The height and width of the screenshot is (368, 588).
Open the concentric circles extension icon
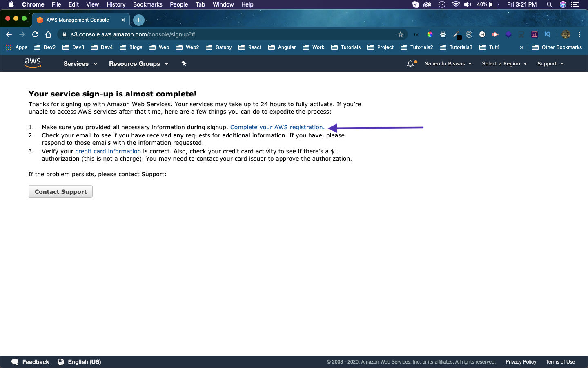(x=469, y=34)
